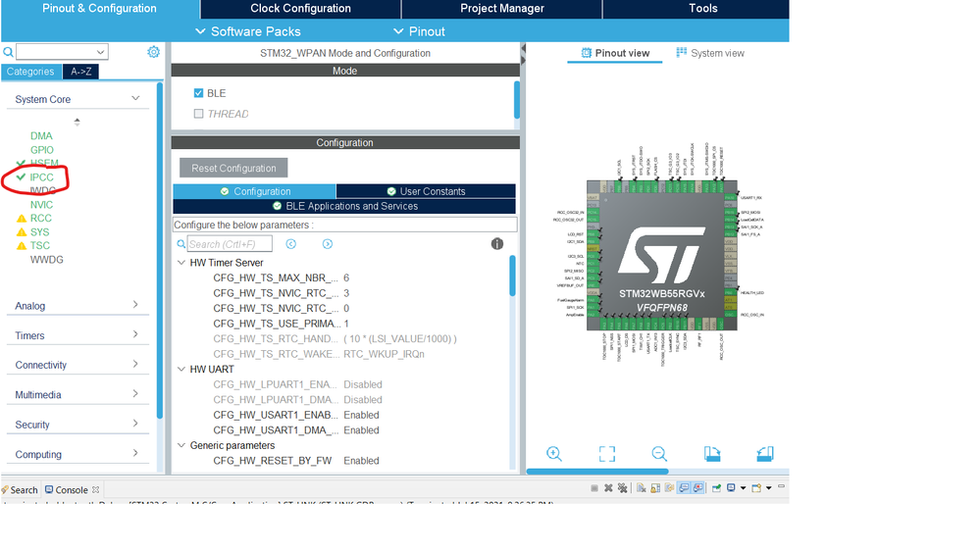
Task: Select RCC peripheral
Action: coord(40,218)
